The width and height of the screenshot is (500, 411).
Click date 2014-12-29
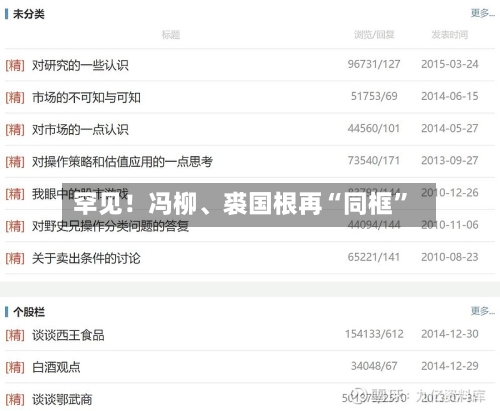450,366
